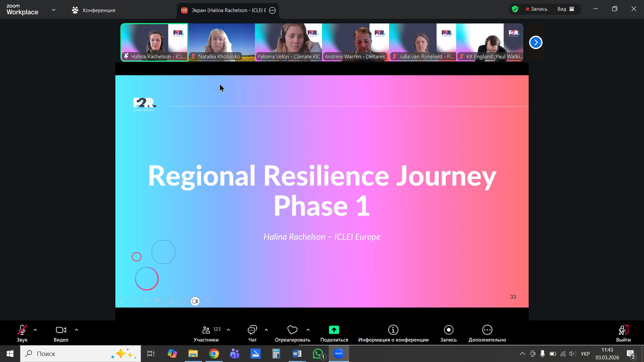644x362 pixels.
Task: Toggle recording with the Запись button
Action: [x=448, y=330]
